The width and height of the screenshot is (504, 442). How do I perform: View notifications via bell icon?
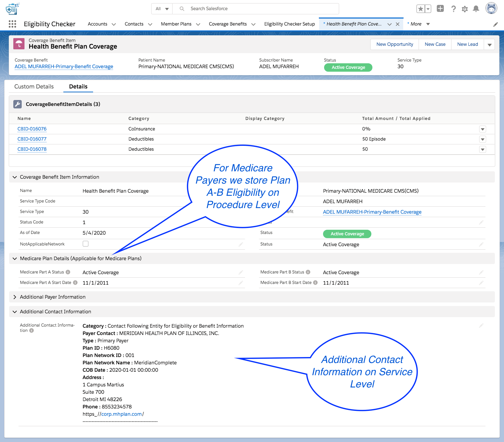476,9
